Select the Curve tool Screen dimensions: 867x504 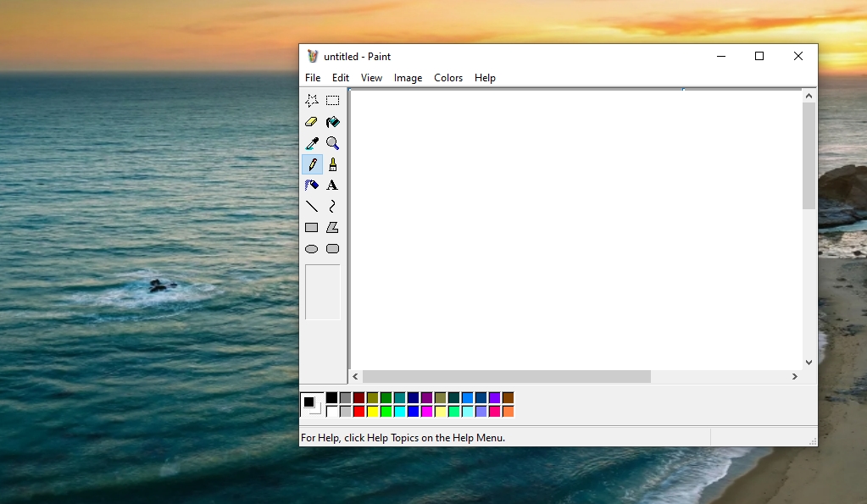332,206
